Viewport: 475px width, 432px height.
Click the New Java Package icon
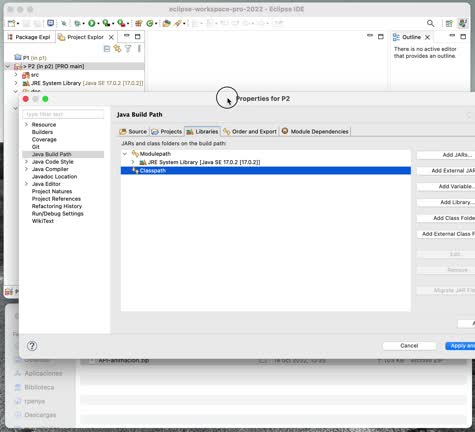[x=139, y=23]
